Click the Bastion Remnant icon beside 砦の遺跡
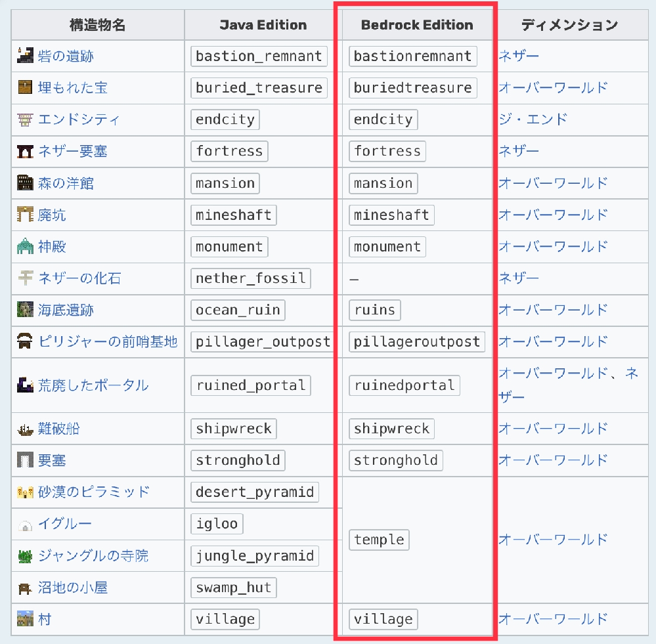The width and height of the screenshot is (656, 644). point(25,56)
